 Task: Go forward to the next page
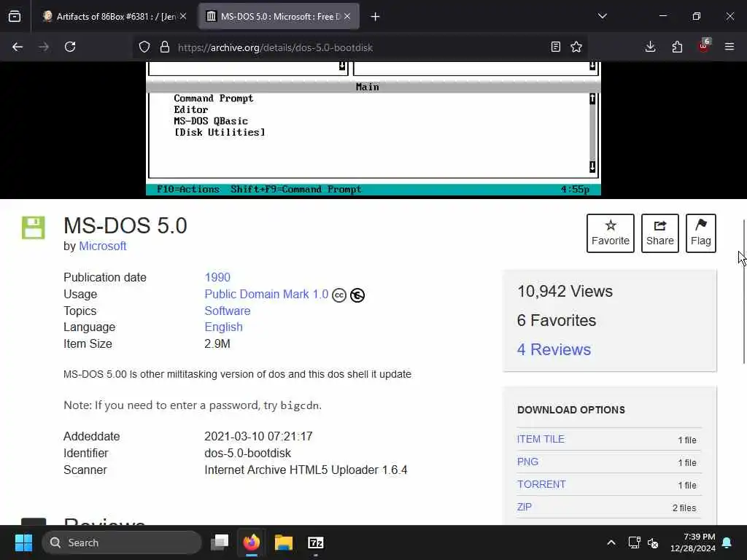(44, 47)
